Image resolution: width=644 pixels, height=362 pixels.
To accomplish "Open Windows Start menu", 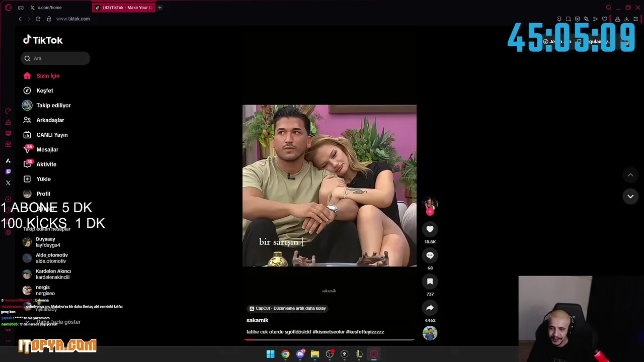I will 270,354.
